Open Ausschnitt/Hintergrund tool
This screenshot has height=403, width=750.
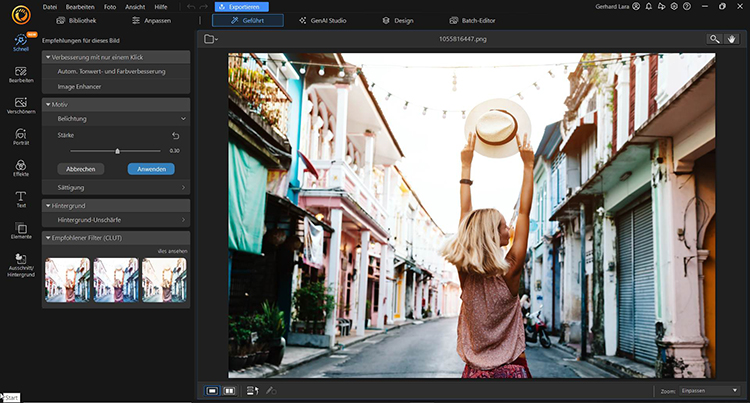point(20,264)
